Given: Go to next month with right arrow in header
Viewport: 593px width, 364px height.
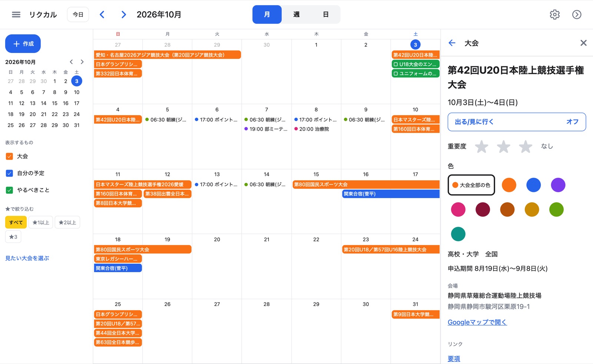Looking at the screenshot, I should pyautogui.click(x=124, y=14).
